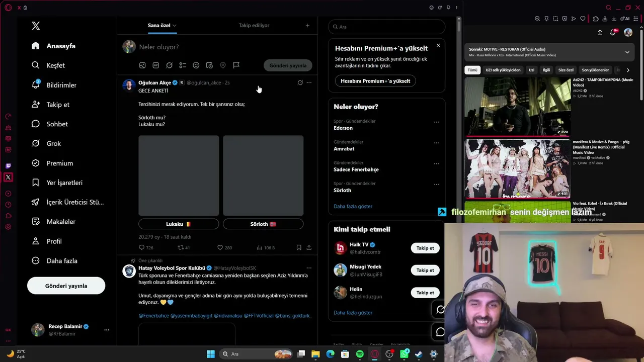
Task: Open the GIF picker in composer
Action: [x=156, y=65]
